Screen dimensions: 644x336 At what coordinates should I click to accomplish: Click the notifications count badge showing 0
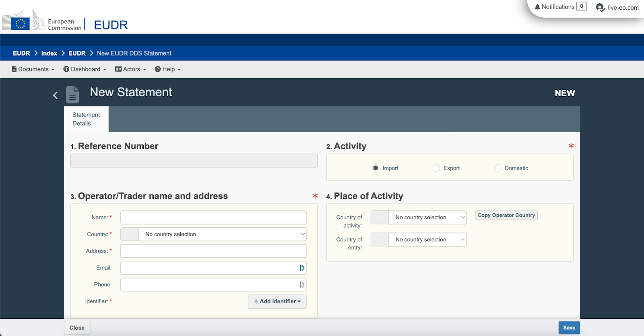point(582,6)
